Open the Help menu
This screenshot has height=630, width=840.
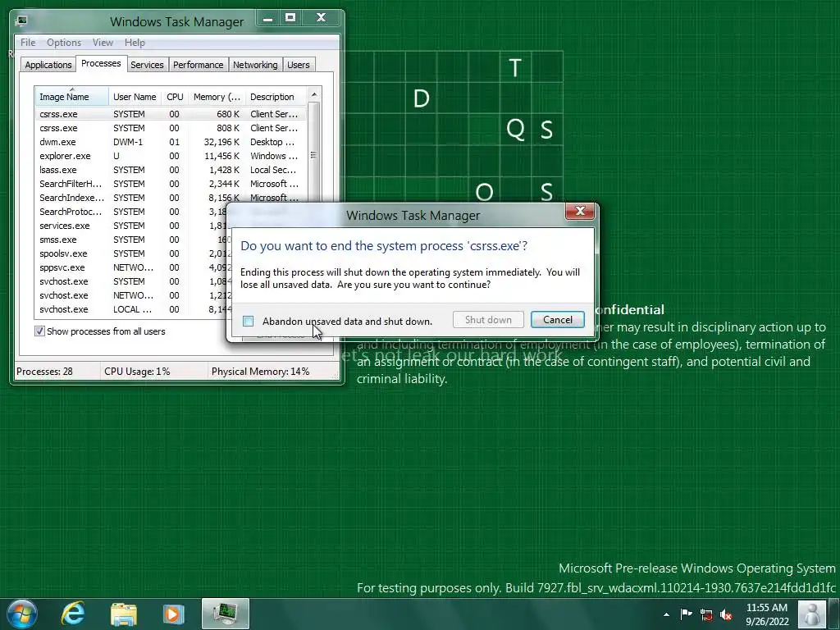tap(135, 43)
